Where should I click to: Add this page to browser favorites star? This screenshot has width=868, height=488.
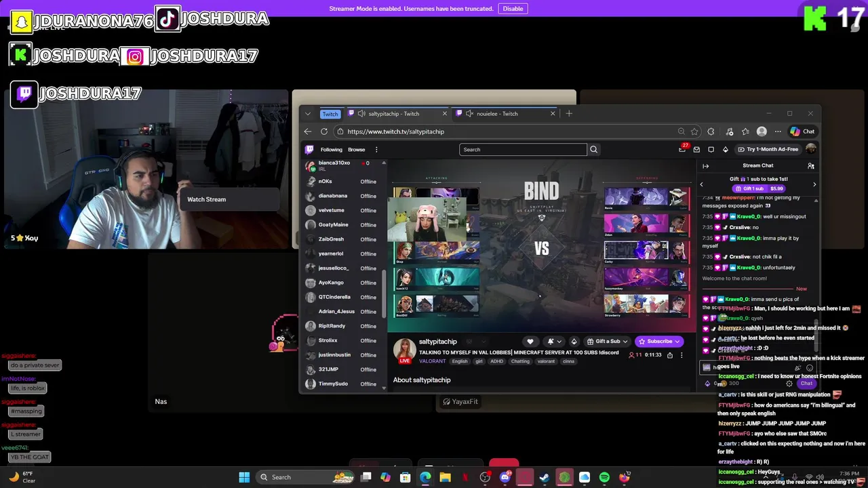pos(695,131)
